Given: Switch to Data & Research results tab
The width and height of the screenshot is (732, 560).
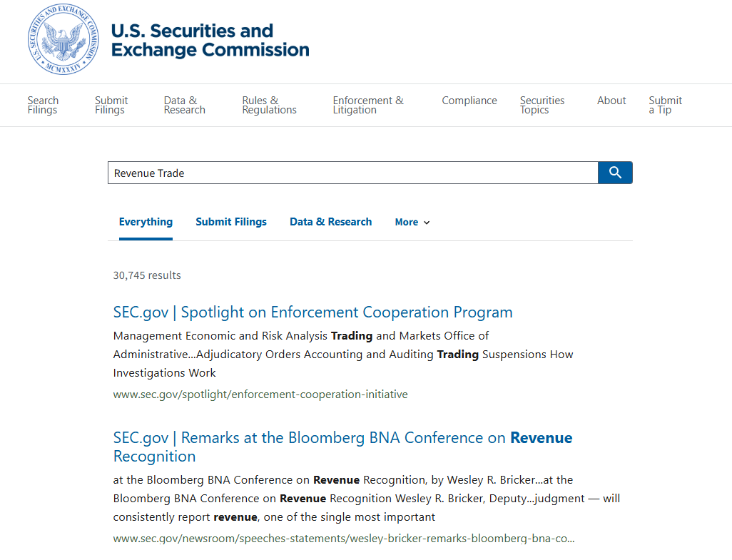Looking at the screenshot, I should 330,222.
